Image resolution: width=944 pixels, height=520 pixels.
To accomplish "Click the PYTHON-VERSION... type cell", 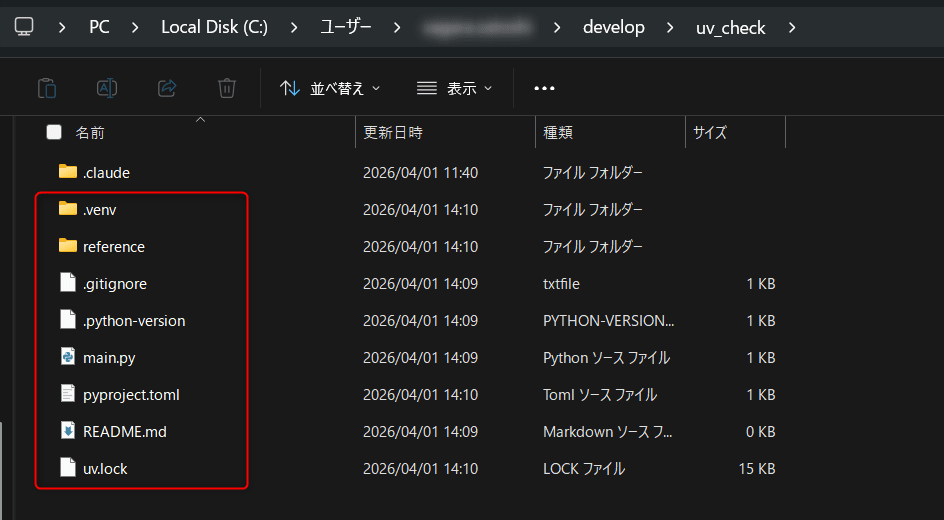I will [x=608, y=321].
